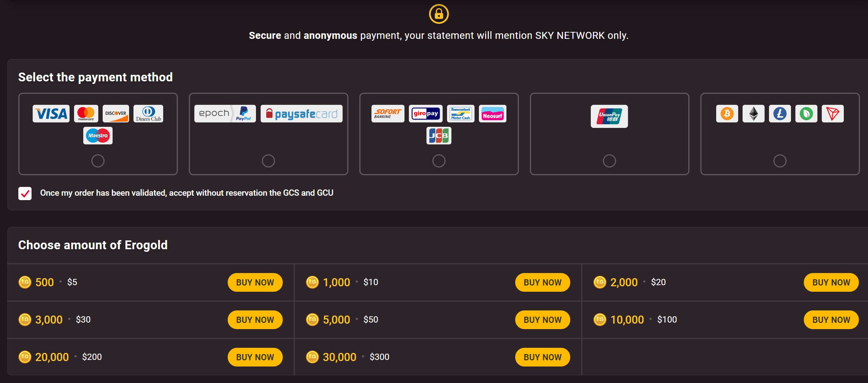Click the Tron crypto icon

832,114
